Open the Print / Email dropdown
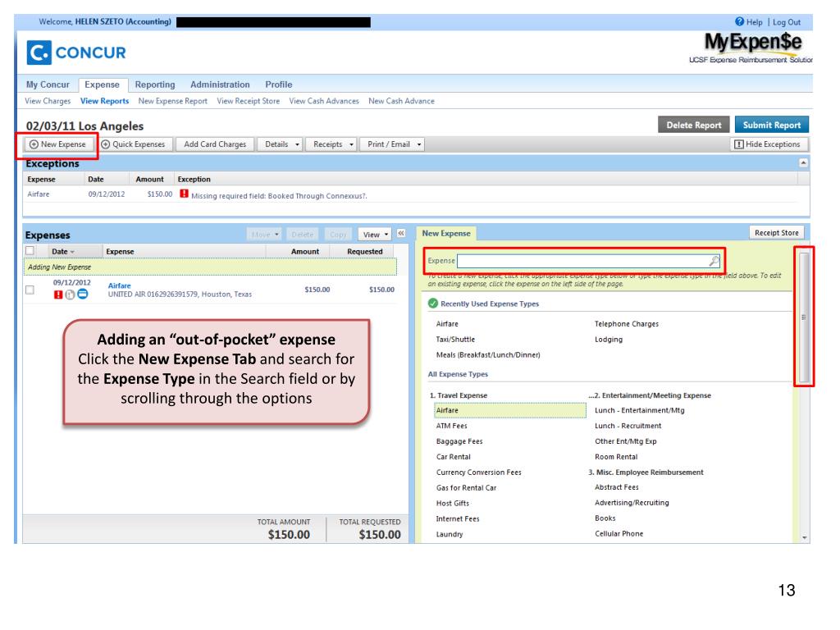This screenshot has height=630, width=840. coord(393,144)
